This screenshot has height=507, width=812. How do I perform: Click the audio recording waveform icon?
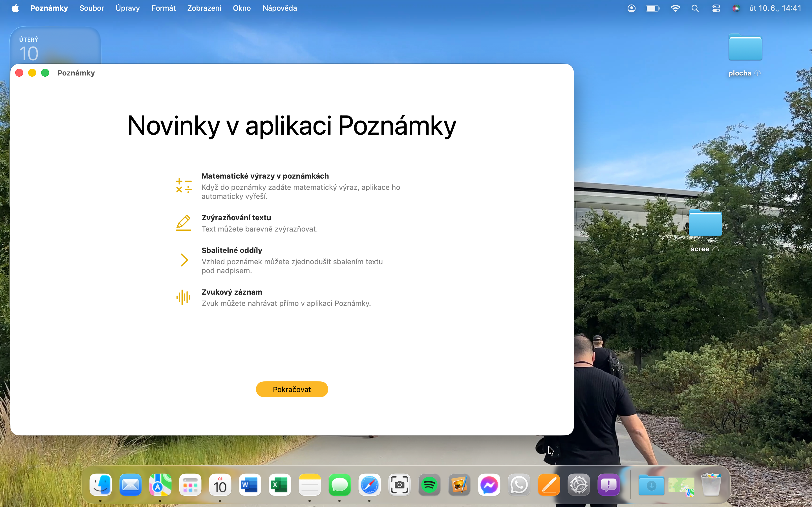point(183,297)
